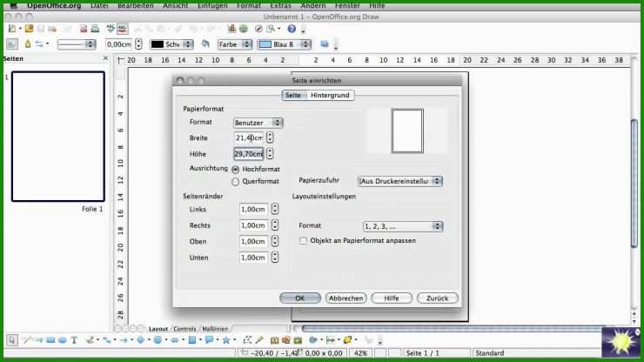Select the Folie 1 slide thumbnail
The image size is (644, 362).
pyautogui.click(x=58, y=137)
